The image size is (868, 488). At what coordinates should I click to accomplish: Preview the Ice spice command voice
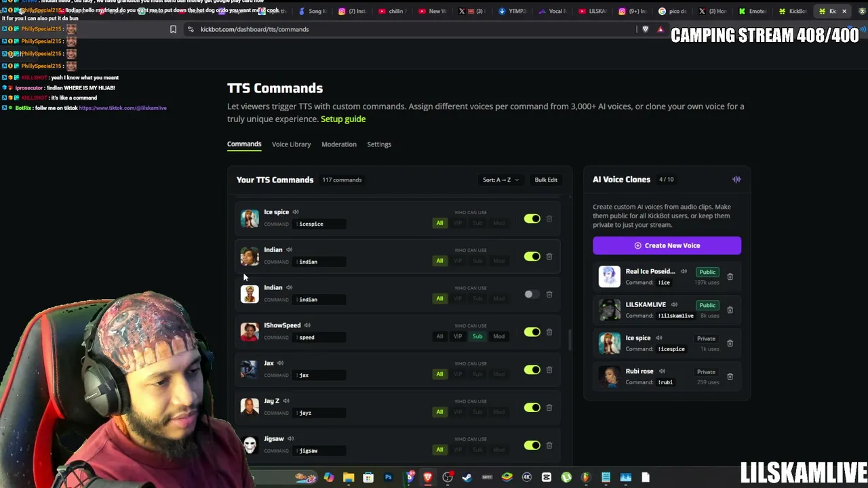tap(296, 212)
